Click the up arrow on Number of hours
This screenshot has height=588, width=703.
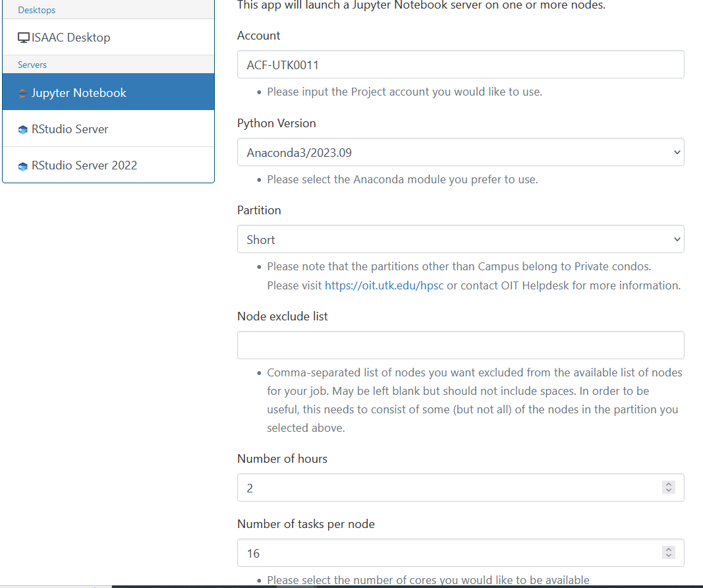pos(668,485)
